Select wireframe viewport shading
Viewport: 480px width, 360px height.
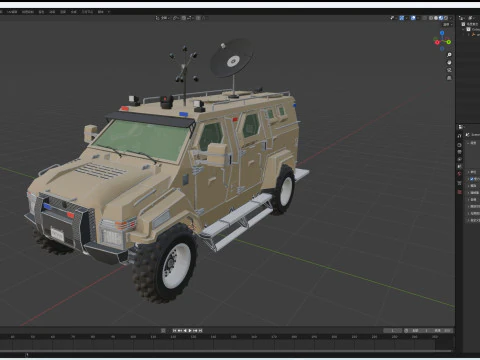tap(431, 18)
